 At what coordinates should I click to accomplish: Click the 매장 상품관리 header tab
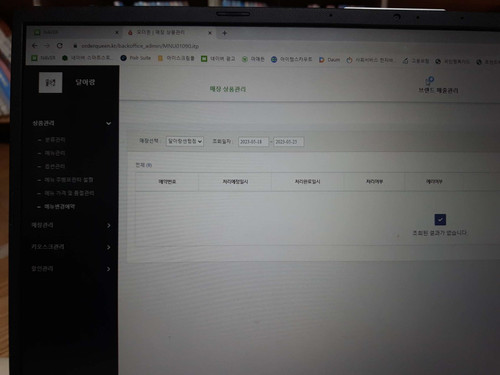tap(228, 89)
